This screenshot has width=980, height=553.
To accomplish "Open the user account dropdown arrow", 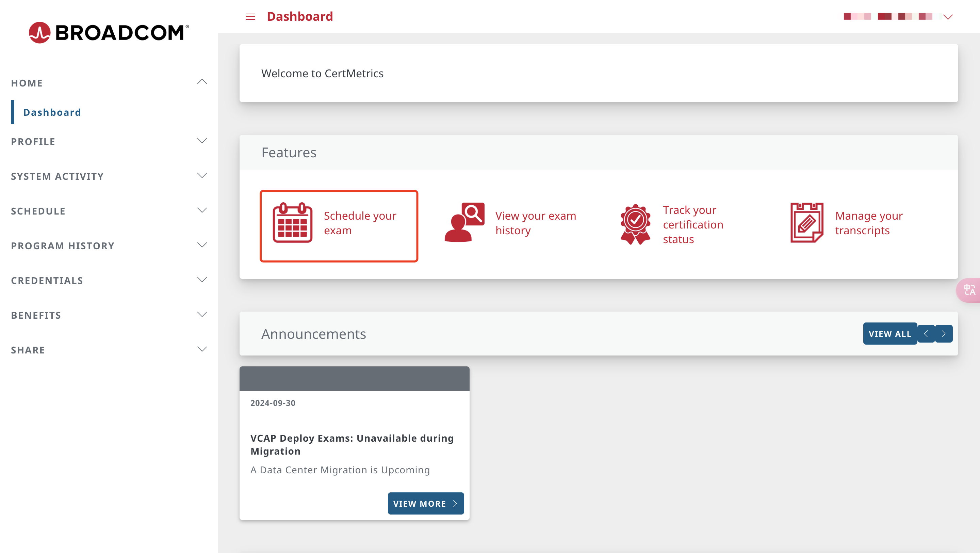I will (x=948, y=17).
